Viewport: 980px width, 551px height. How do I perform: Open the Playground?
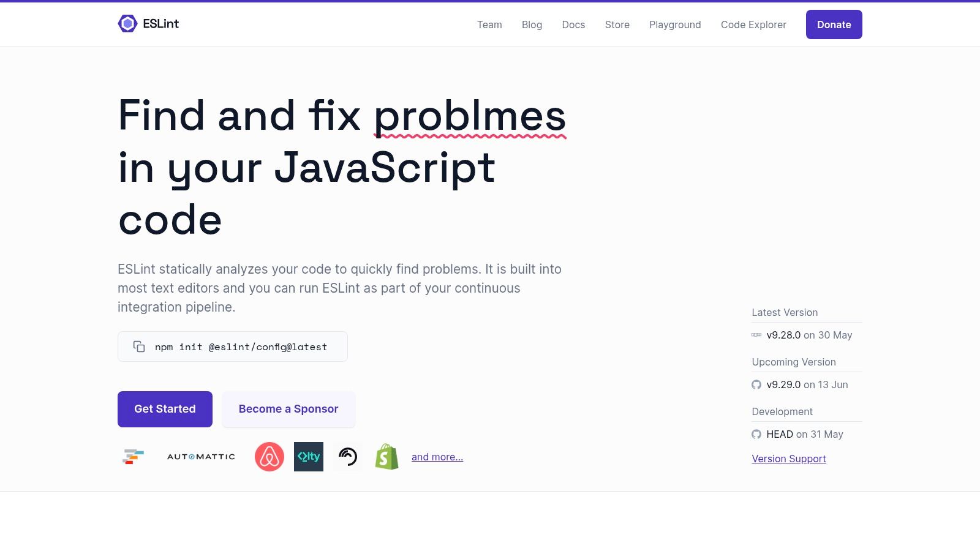[675, 24]
